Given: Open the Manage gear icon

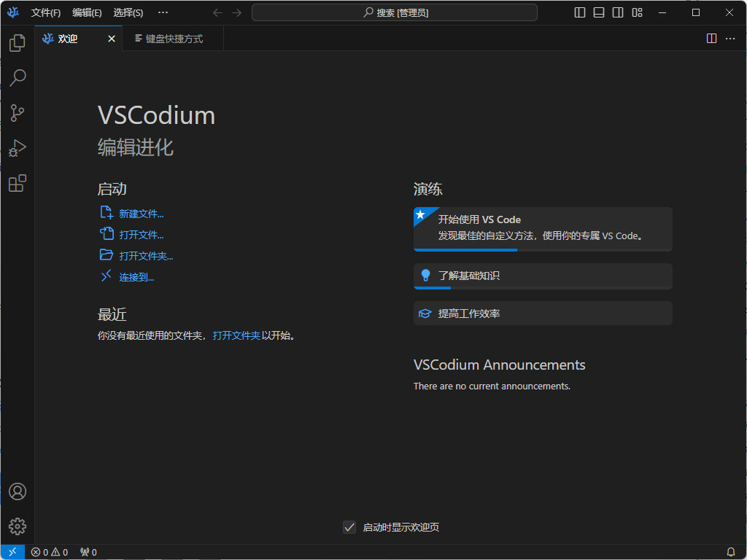Looking at the screenshot, I should pos(18,526).
